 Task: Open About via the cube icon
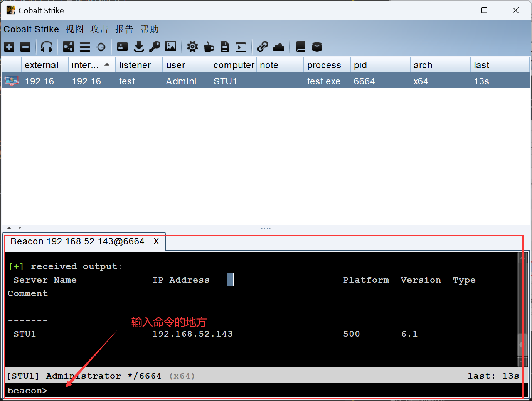(317, 47)
